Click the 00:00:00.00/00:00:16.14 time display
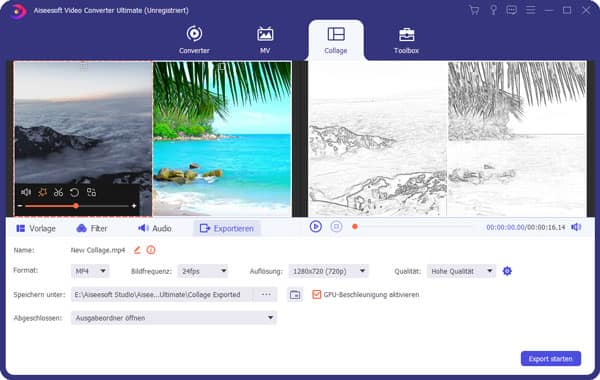 pyautogui.click(x=526, y=227)
